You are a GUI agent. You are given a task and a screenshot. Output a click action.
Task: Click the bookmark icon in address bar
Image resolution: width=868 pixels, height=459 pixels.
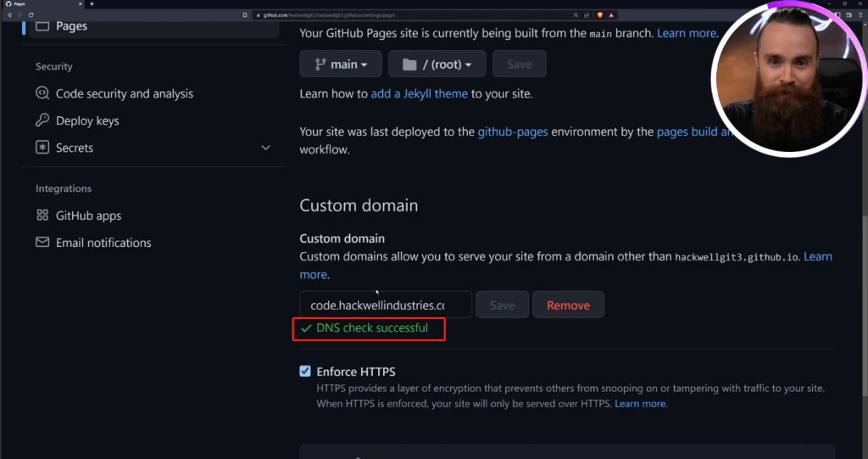click(x=245, y=15)
